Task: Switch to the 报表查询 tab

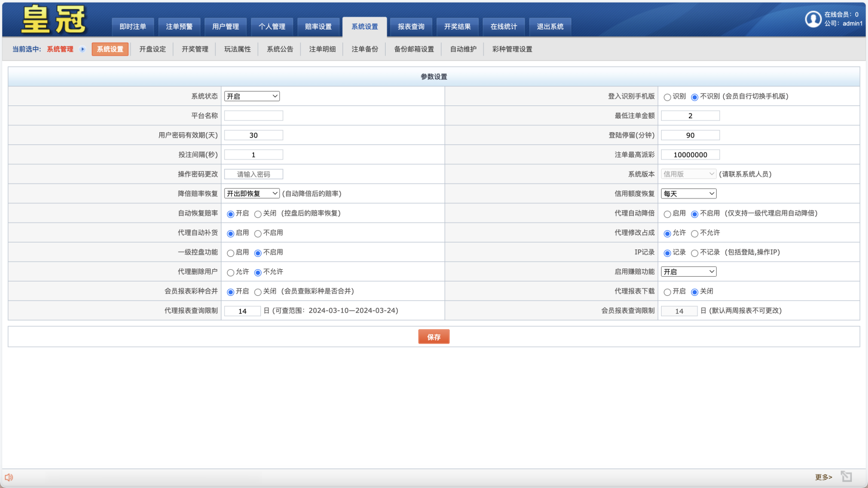Action: pyautogui.click(x=411, y=26)
